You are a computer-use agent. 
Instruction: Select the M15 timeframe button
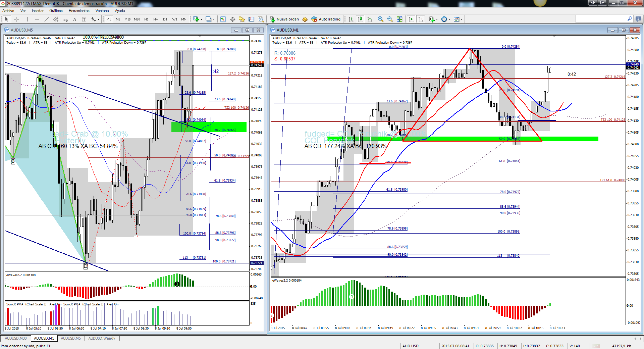pyautogui.click(x=127, y=19)
